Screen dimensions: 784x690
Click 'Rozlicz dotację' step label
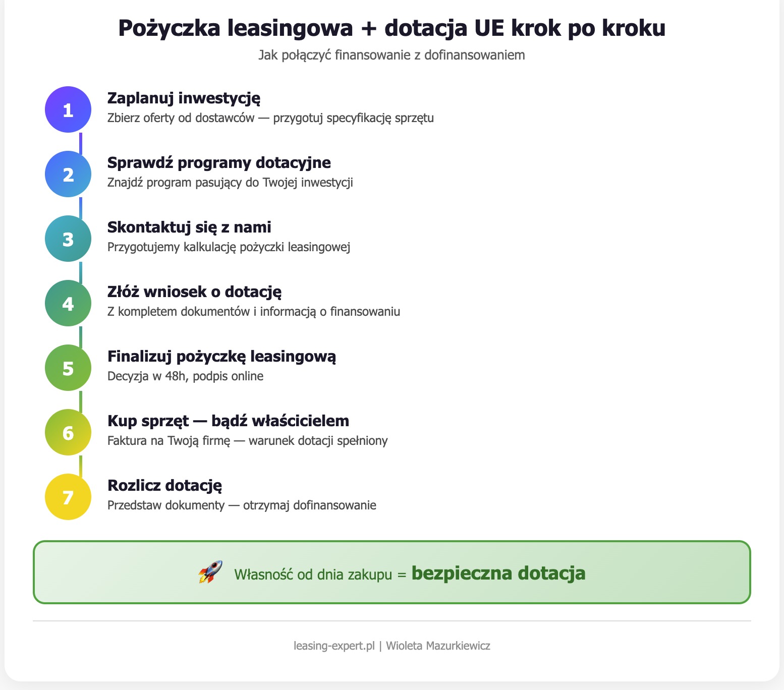[164, 485]
